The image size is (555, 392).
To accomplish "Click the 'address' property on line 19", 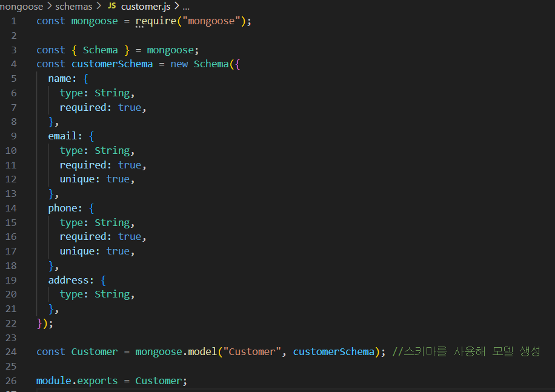I will coord(68,280).
